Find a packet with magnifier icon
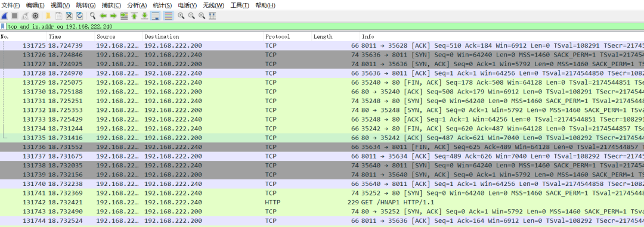The height and width of the screenshot is (227, 644). pos(92,15)
